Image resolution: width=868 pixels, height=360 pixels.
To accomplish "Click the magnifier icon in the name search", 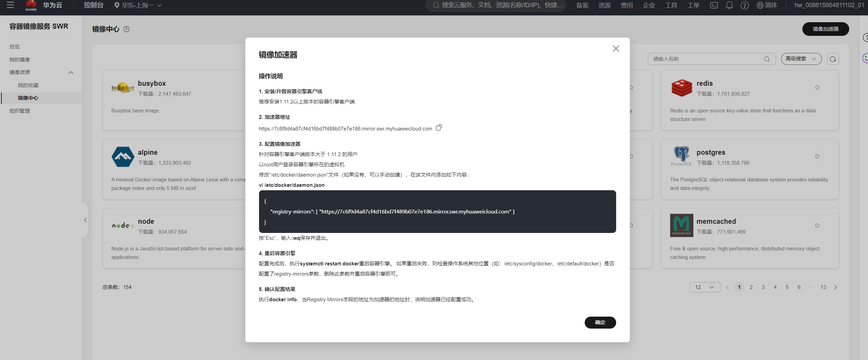I will pyautogui.click(x=767, y=59).
